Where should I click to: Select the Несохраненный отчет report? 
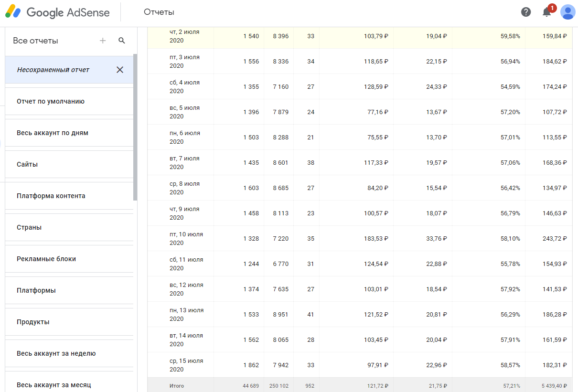[x=54, y=70]
